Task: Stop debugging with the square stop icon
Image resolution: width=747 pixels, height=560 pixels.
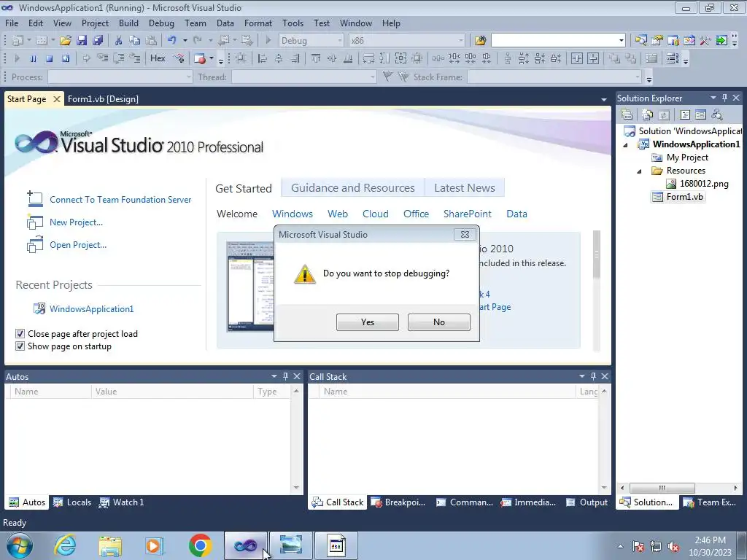Action: 49,58
